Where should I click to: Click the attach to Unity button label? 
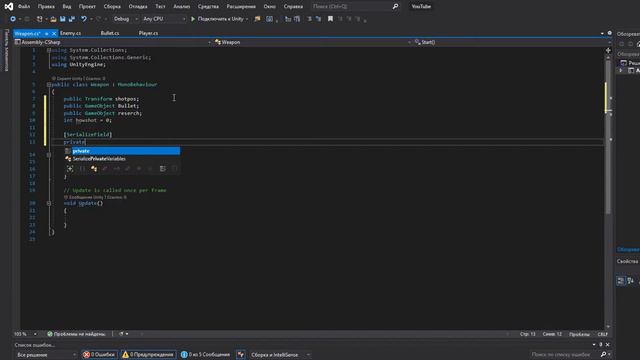coord(220,19)
